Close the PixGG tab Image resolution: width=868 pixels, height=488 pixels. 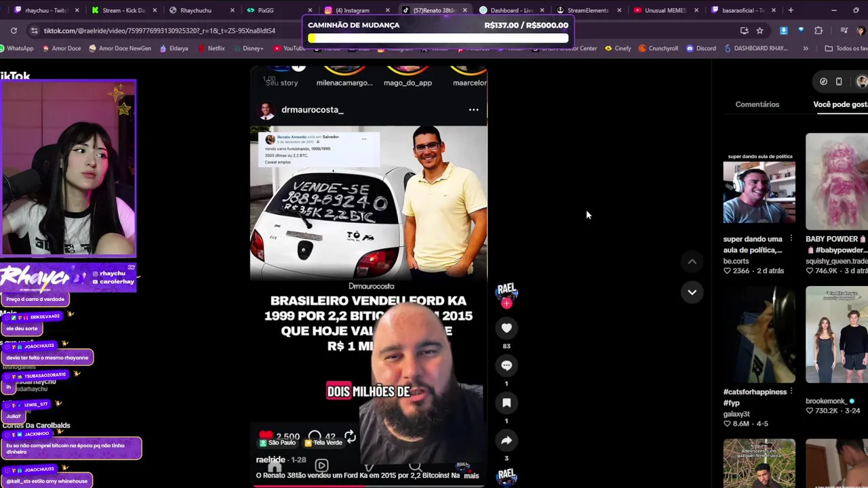(x=310, y=10)
